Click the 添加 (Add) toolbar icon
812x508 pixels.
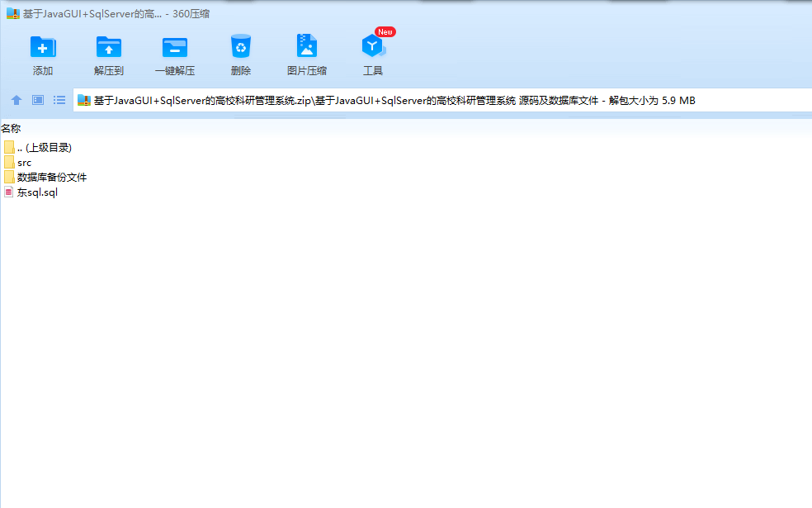coord(43,47)
